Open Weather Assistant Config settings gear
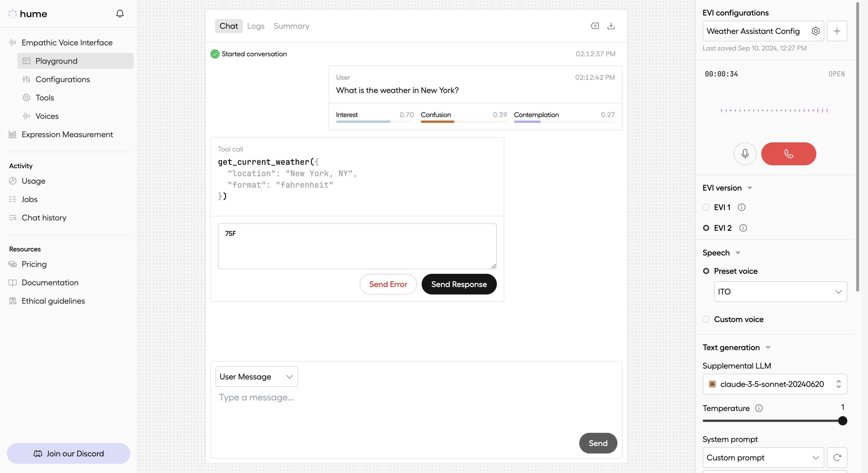This screenshot has width=868, height=473. point(816,31)
